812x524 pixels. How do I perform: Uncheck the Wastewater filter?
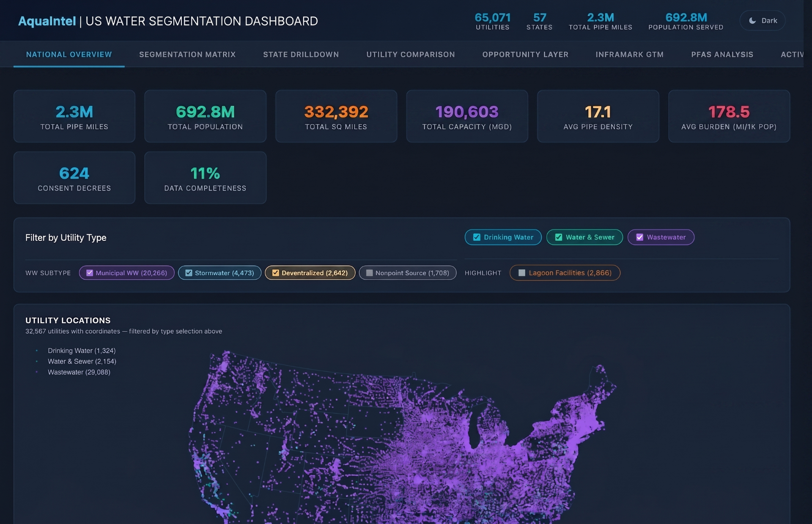(661, 237)
